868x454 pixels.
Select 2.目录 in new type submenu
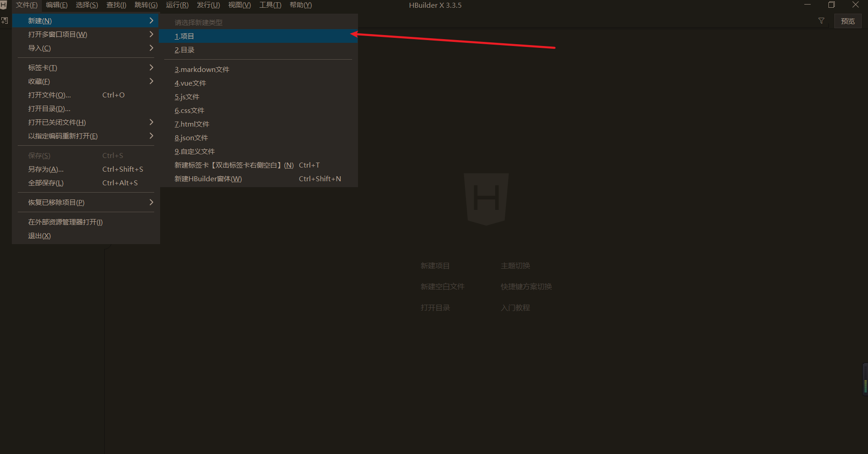pos(258,50)
